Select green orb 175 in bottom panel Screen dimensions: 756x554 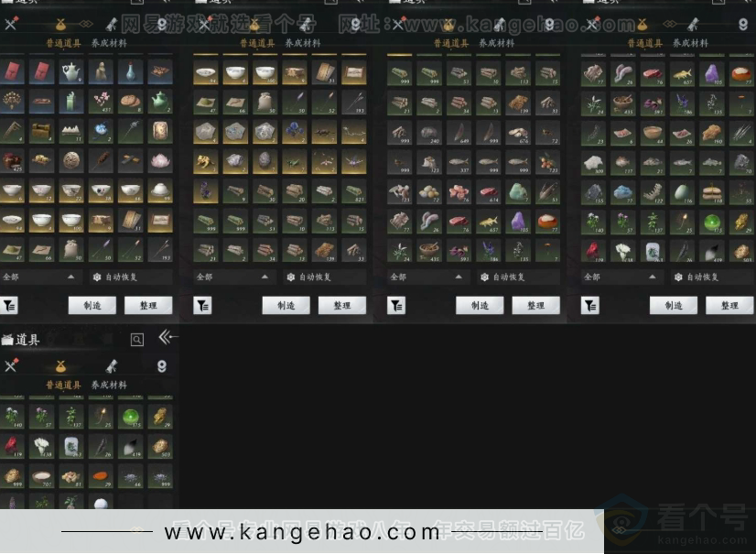130,417
